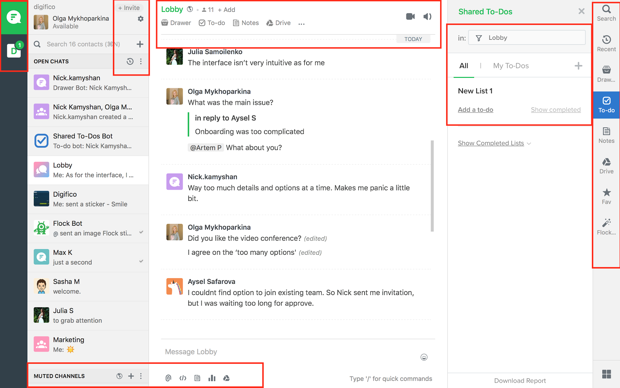
Task: Select the Lobby channel
Action: click(x=88, y=170)
